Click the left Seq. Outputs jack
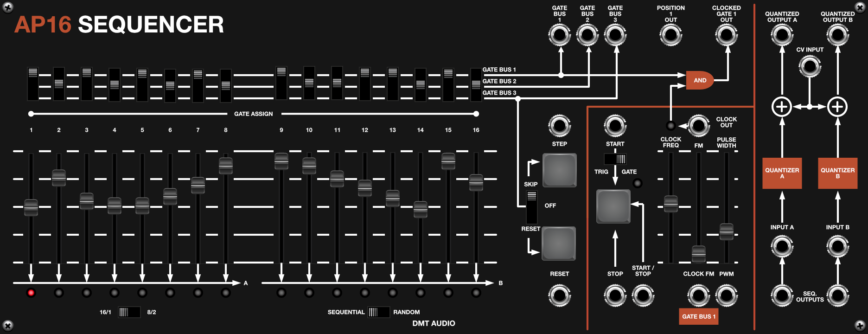 [x=782, y=295]
